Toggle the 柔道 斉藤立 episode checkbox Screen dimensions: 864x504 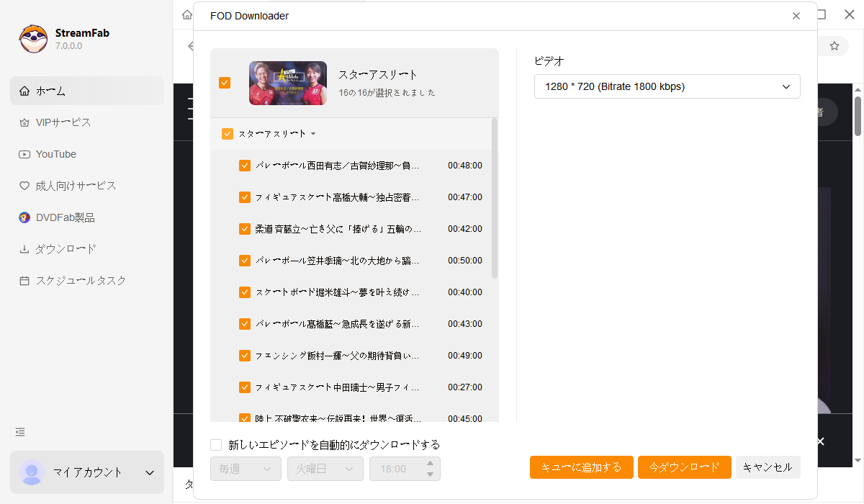click(245, 228)
